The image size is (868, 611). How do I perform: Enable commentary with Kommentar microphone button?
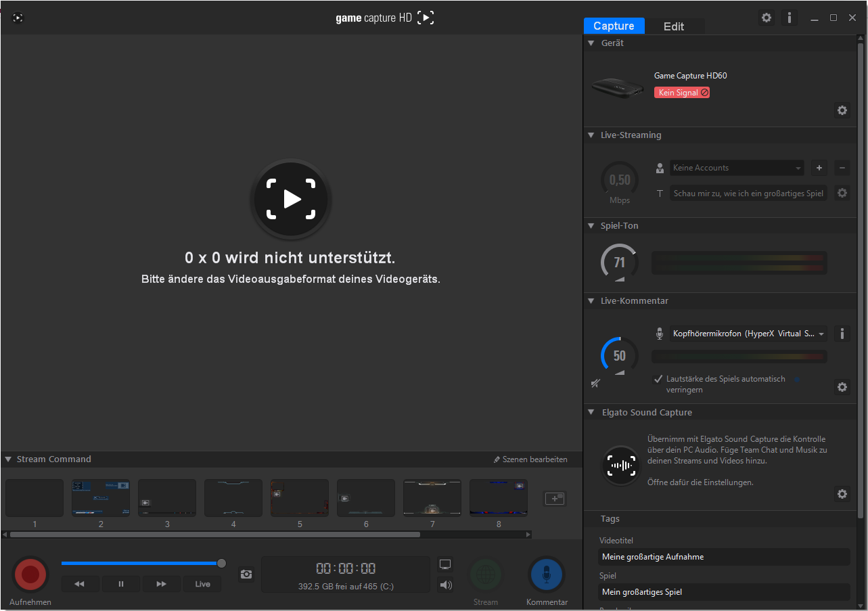click(547, 574)
